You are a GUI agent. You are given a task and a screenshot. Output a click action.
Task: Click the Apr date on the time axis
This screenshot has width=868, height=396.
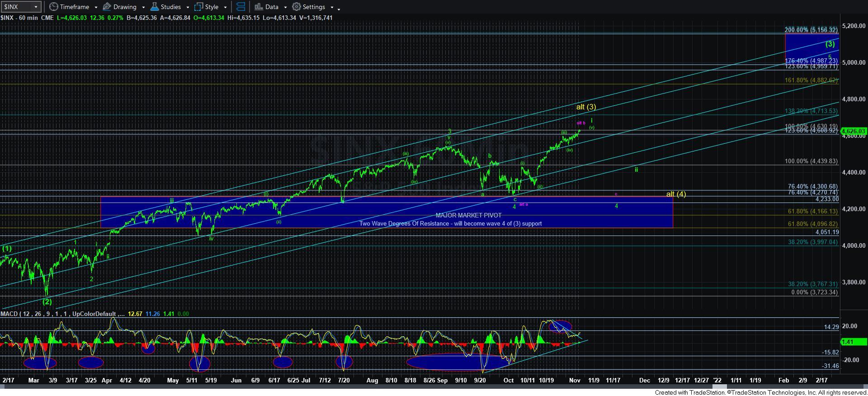pyautogui.click(x=107, y=380)
